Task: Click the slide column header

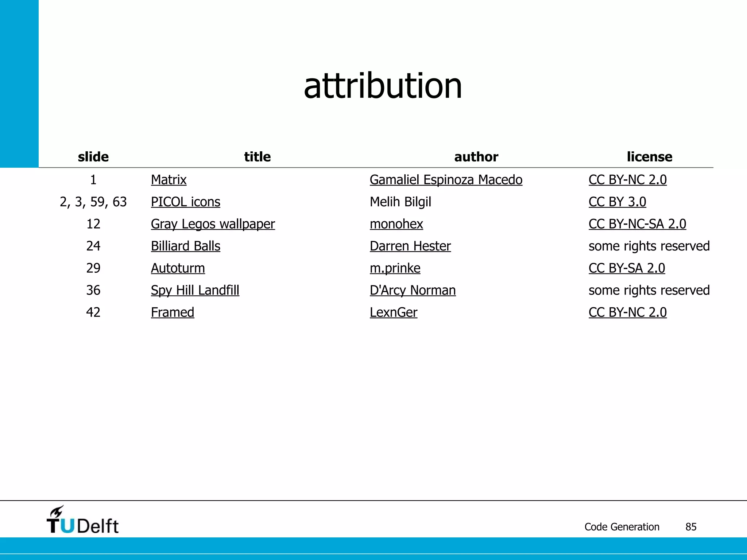Action: (93, 157)
